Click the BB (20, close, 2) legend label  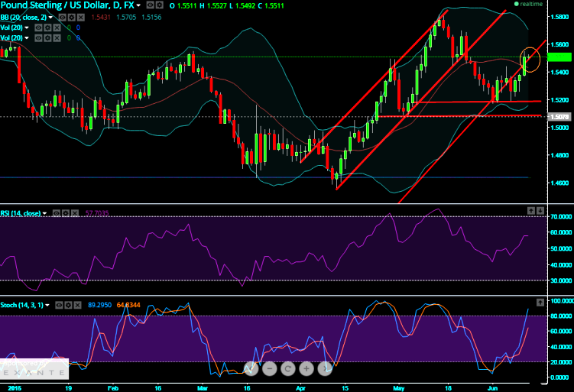(24, 18)
